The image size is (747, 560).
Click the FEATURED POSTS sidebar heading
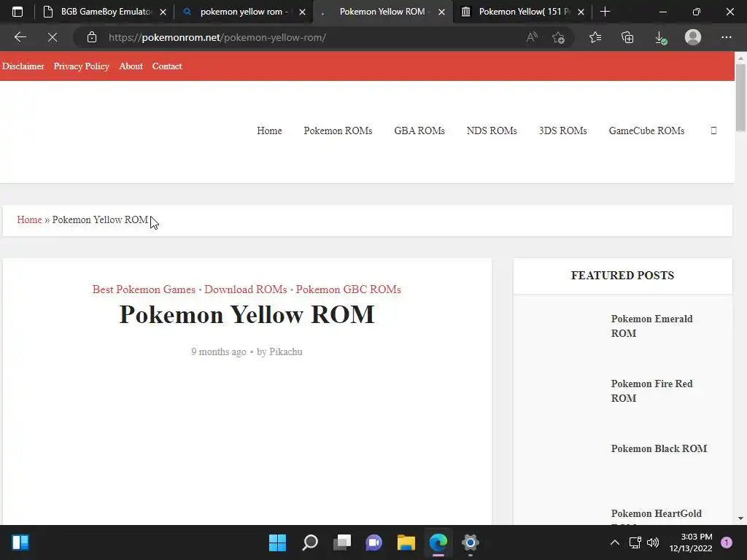click(x=622, y=275)
